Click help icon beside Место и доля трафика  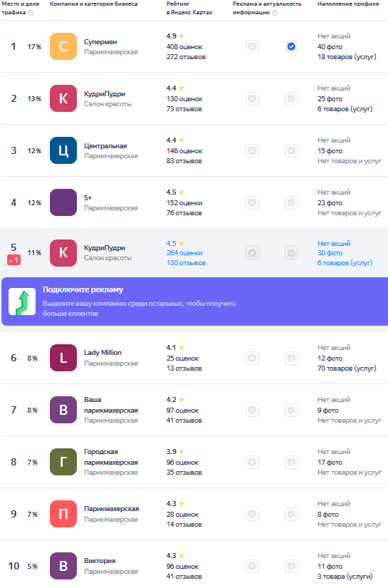click(x=31, y=13)
